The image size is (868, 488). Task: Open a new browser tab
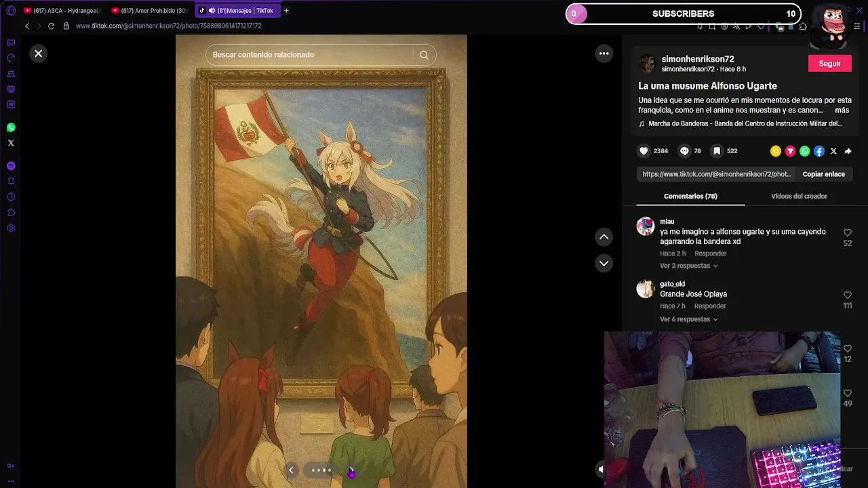(286, 11)
